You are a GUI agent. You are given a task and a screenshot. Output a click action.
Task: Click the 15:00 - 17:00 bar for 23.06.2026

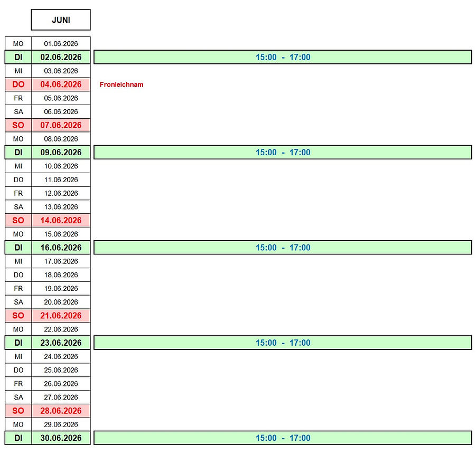283,343
